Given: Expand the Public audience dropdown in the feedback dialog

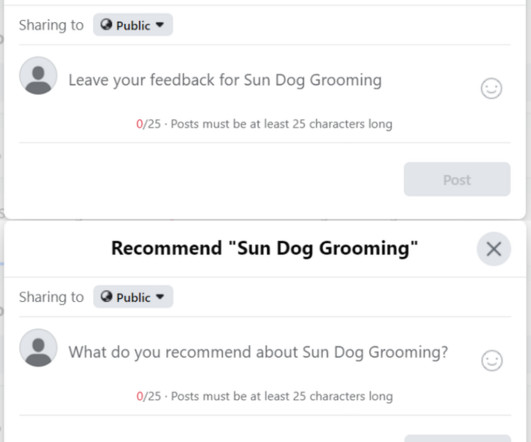Looking at the screenshot, I should pos(133,25).
